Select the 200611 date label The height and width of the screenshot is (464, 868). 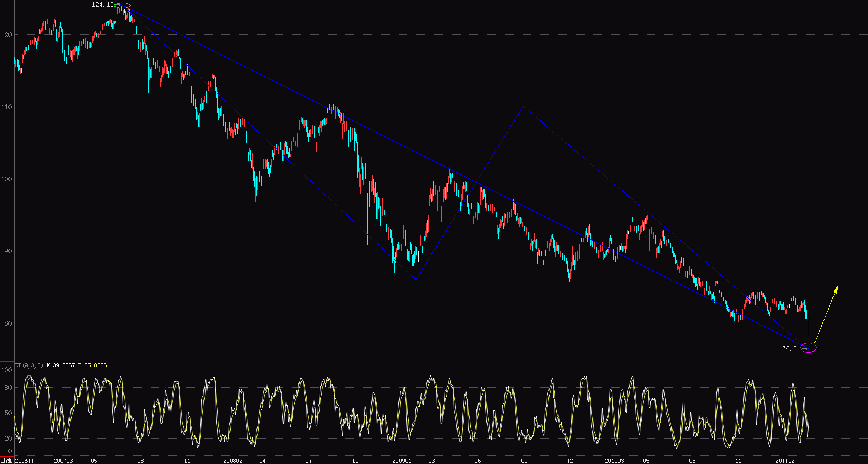tap(24, 461)
